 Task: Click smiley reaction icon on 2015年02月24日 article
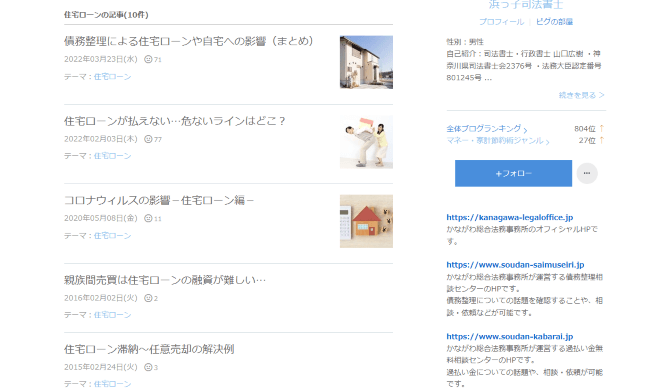[x=148, y=367]
